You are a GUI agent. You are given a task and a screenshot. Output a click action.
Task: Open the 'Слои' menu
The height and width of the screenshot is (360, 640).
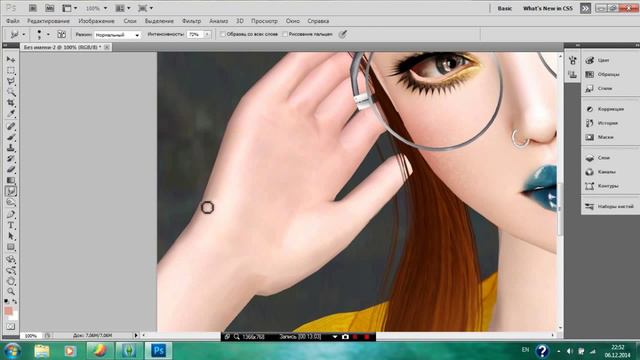[x=130, y=21]
